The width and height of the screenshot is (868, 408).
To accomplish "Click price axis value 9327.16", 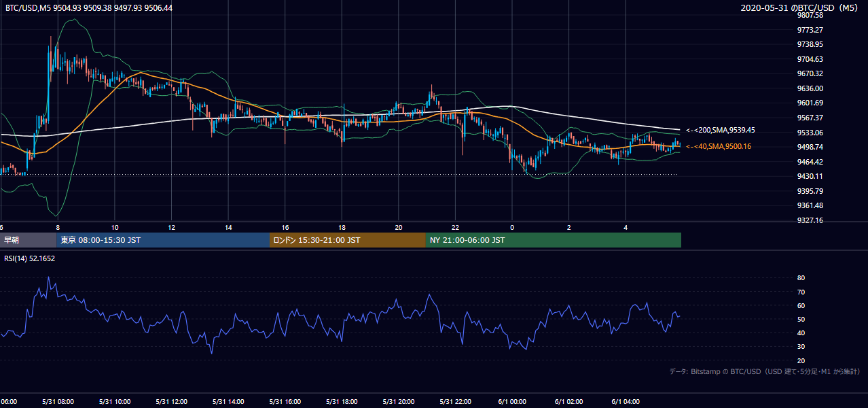I will pos(810,220).
